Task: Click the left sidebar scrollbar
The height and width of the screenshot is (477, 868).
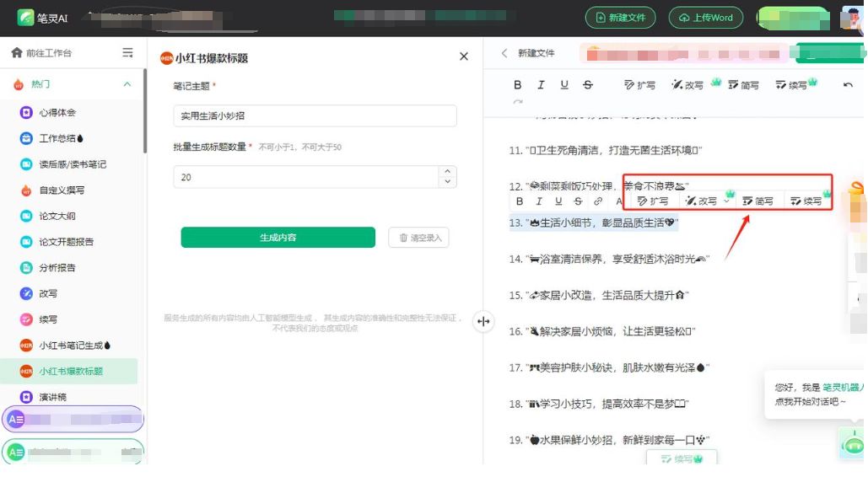Action: click(145, 110)
